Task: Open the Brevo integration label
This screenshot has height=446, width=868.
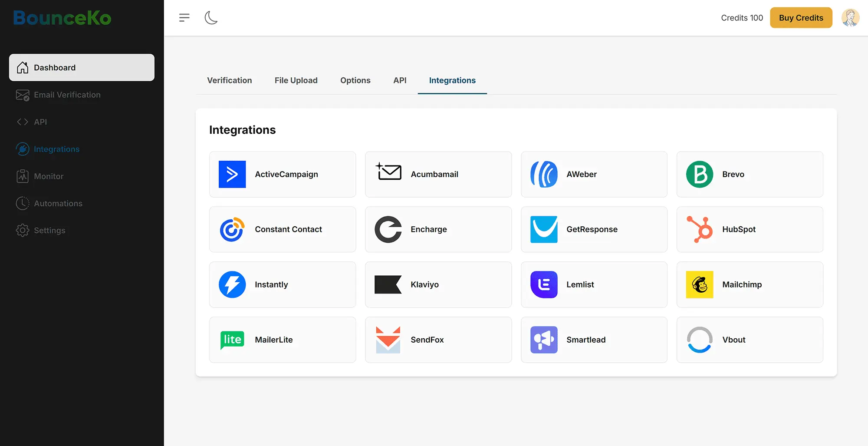Action: click(x=733, y=174)
